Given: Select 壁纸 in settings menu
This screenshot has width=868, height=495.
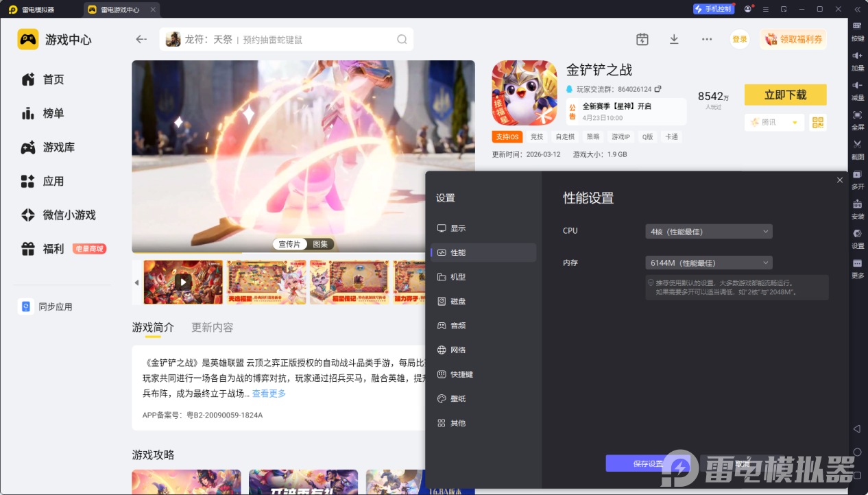Looking at the screenshot, I should (483, 398).
